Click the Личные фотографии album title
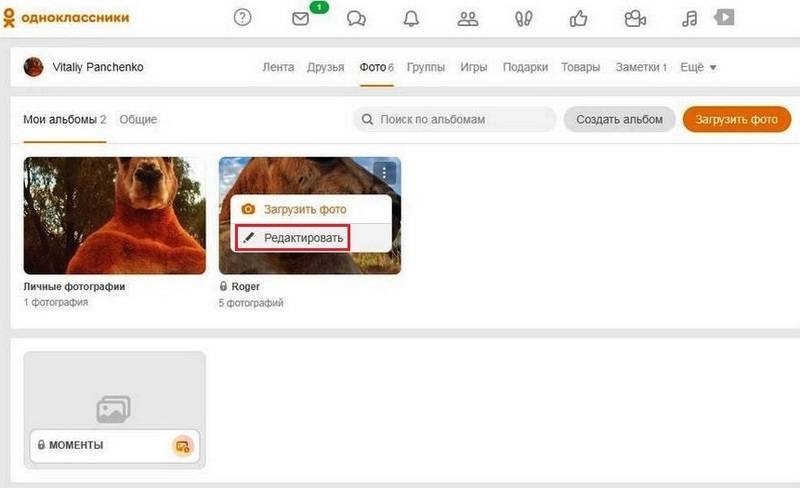Screen dimensions: 800x488 (x=74, y=287)
